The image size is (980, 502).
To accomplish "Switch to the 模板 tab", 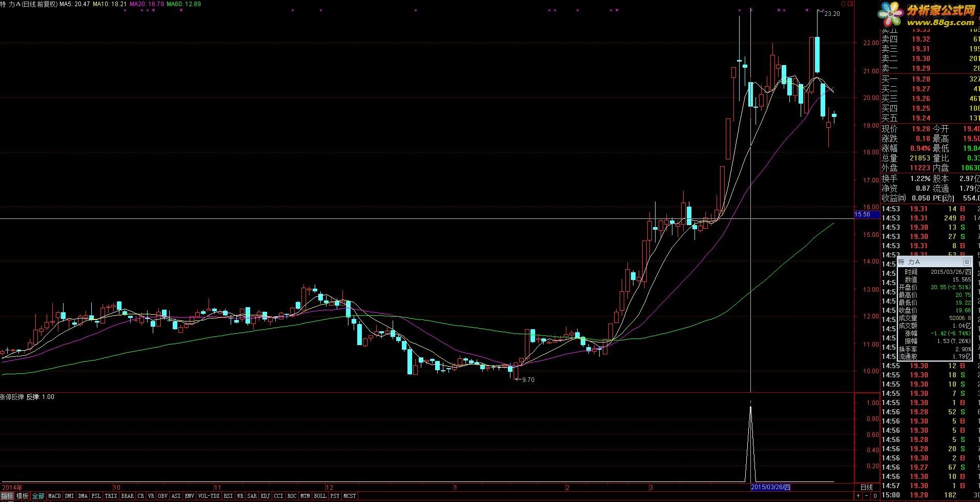I will (x=22, y=496).
